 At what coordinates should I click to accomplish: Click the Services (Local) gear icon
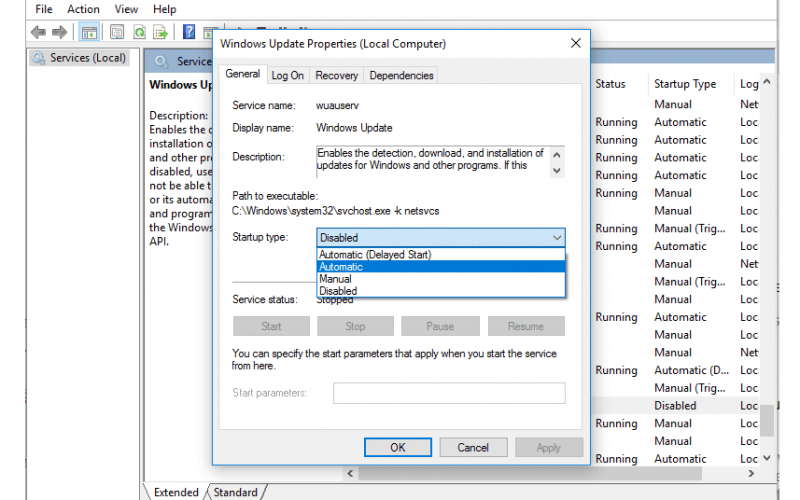(38, 58)
